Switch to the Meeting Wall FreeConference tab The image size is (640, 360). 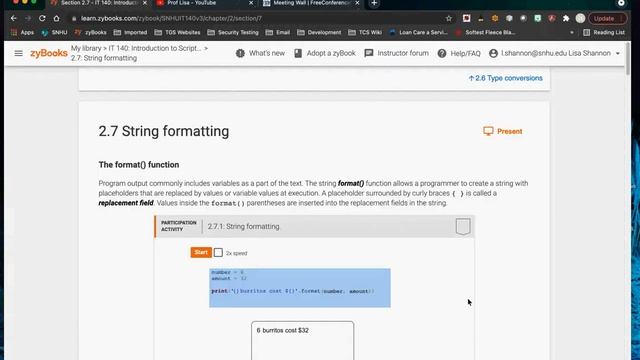pos(311,3)
